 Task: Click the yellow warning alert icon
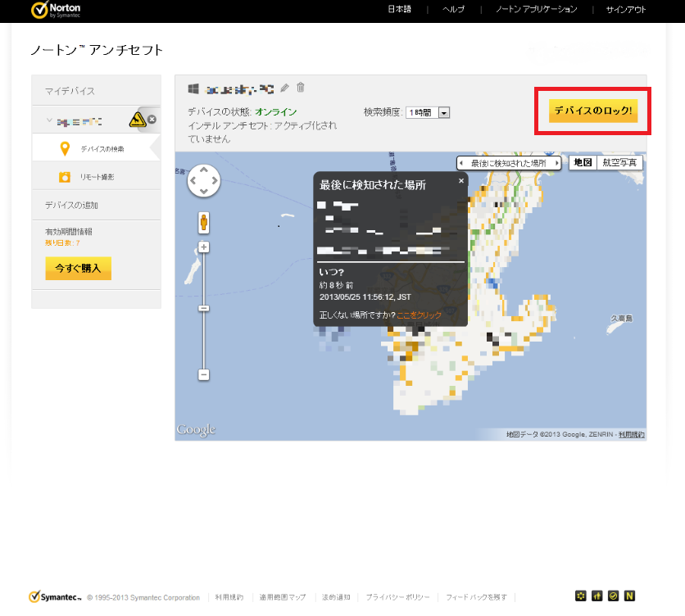pos(137,120)
